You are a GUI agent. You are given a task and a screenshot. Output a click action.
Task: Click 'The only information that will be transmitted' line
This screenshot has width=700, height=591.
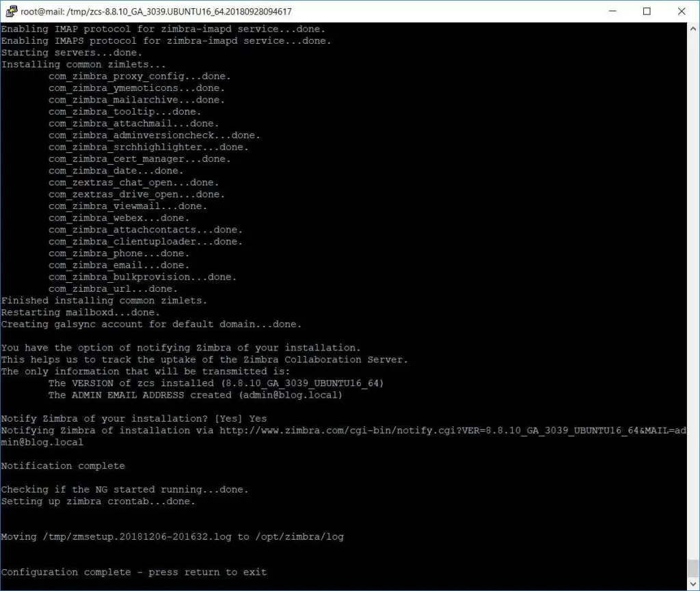click(146, 372)
